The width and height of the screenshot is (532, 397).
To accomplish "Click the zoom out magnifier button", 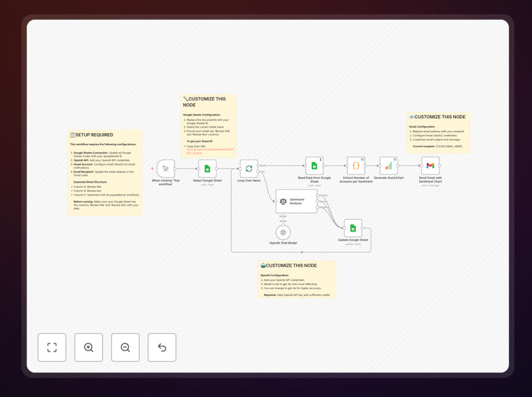I will (125, 347).
